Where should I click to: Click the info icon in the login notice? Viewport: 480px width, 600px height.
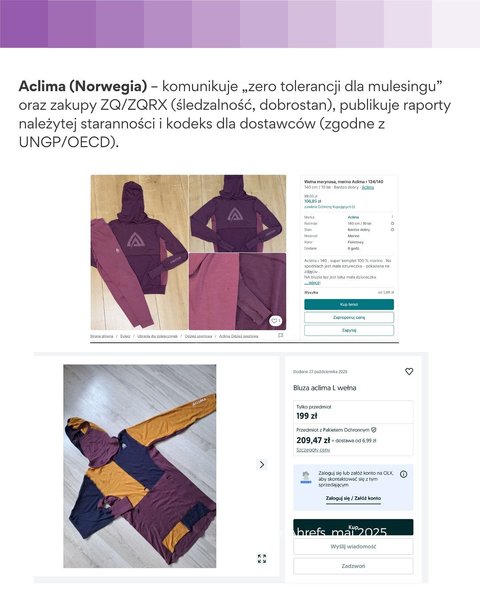coord(403,474)
